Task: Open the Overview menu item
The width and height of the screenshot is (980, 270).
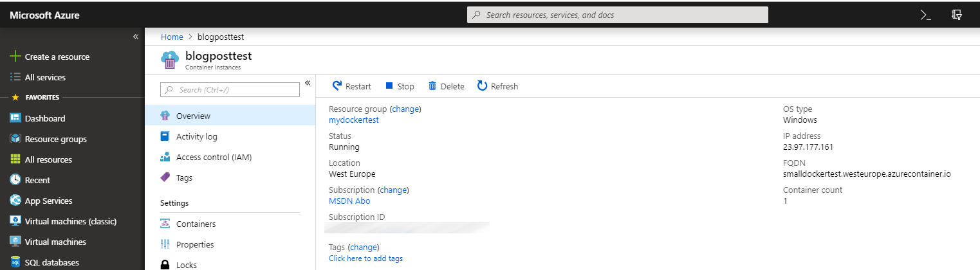Action: 230,116
